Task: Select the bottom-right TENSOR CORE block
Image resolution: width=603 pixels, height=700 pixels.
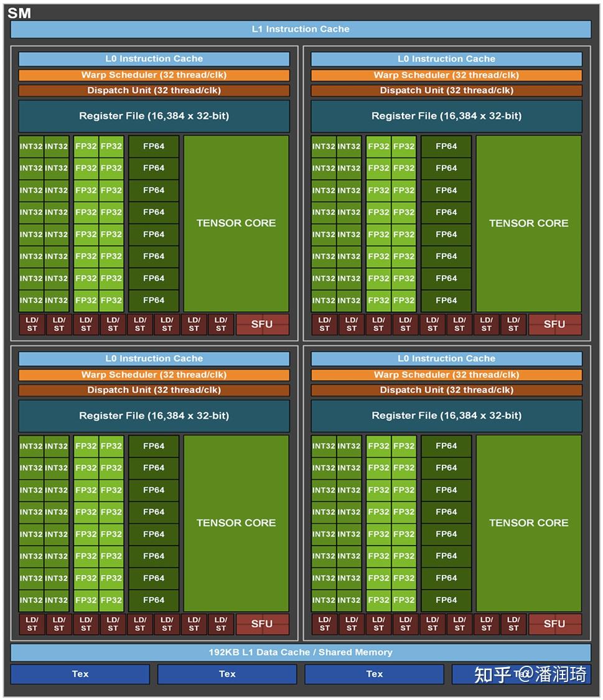Action: point(528,523)
